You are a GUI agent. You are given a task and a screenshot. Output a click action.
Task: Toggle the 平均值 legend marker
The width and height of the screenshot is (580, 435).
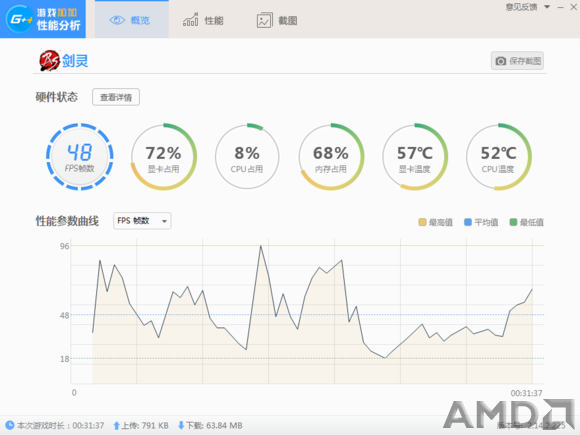[468, 222]
